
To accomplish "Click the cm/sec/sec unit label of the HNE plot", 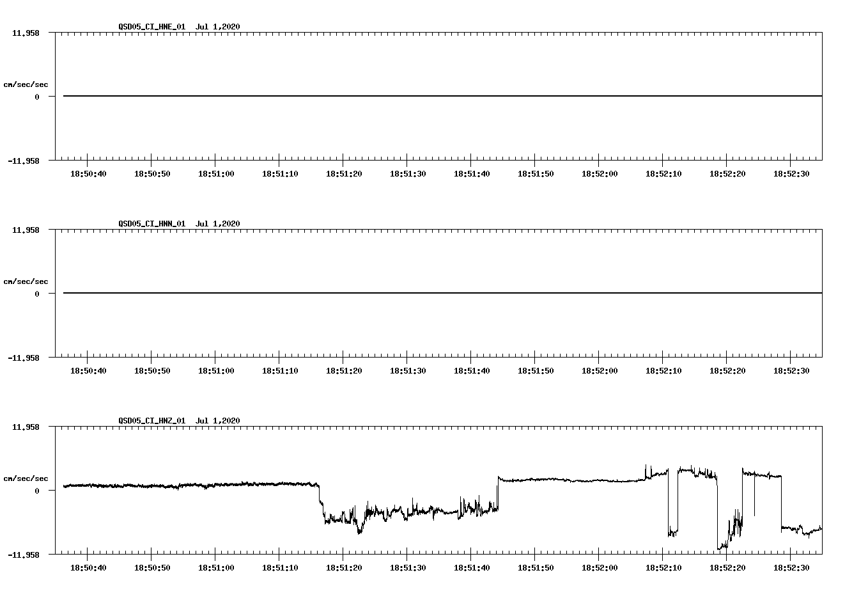I will (x=26, y=84).
